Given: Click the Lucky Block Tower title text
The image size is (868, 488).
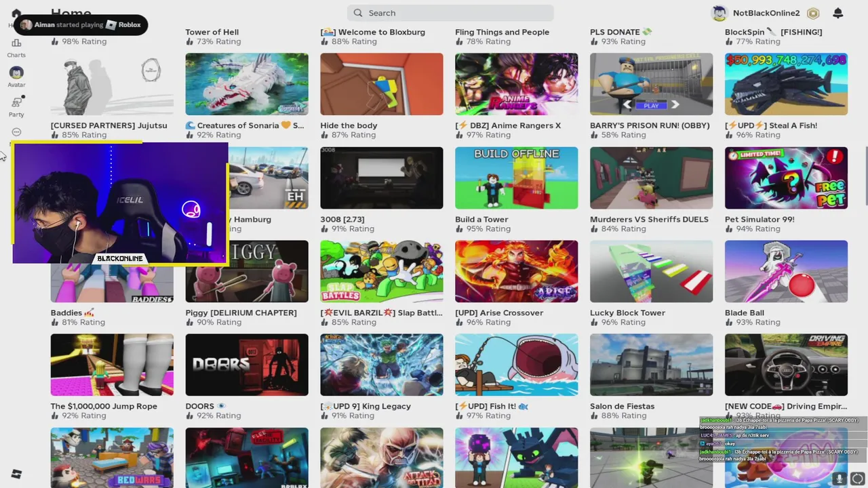Looking at the screenshot, I should (628, 312).
